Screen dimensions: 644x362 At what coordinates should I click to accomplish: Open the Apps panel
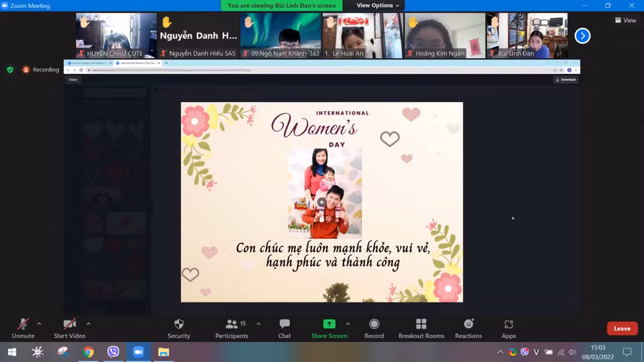(x=508, y=325)
